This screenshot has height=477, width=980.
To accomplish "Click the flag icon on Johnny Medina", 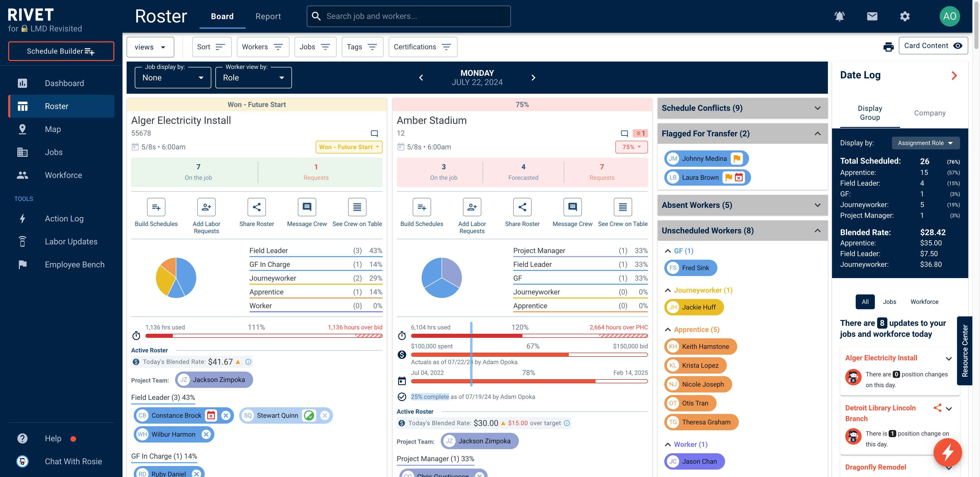I will [x=737, y=158].
